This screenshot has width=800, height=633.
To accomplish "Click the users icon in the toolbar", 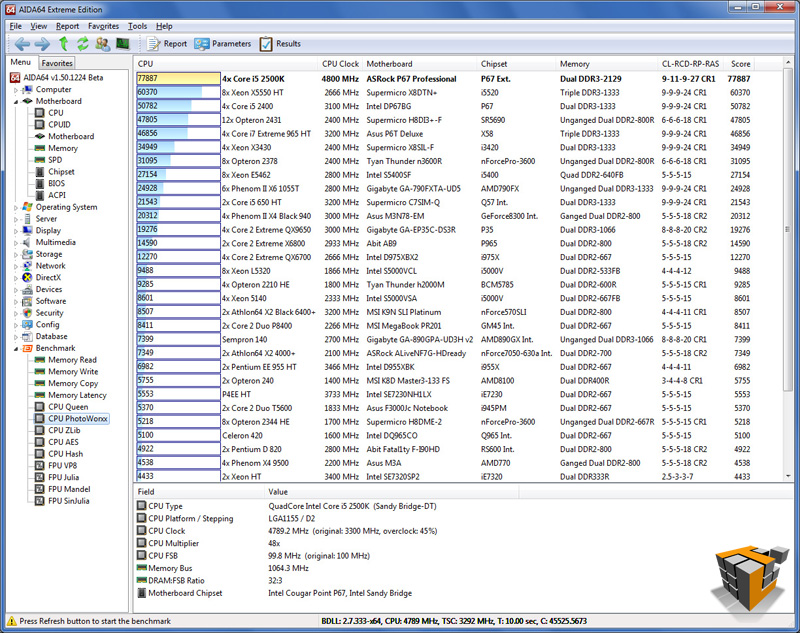I will tap(103, 44).
